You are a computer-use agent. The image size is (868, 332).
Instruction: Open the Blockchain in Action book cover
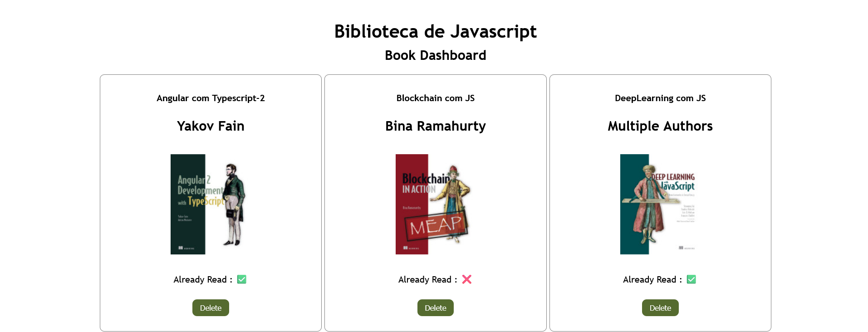click(436, 204)
